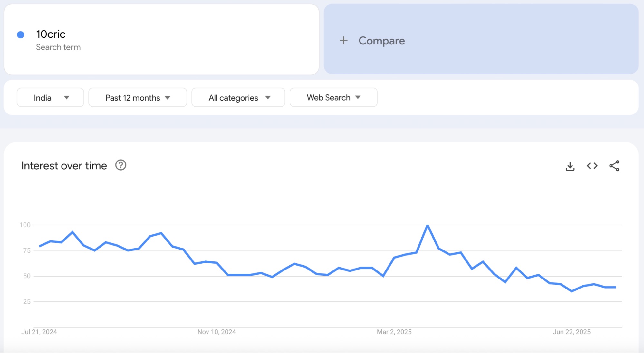Open the Past 12 months dropdown
Image resolution: width=644 pixels, height=353 pixels.
138,97
